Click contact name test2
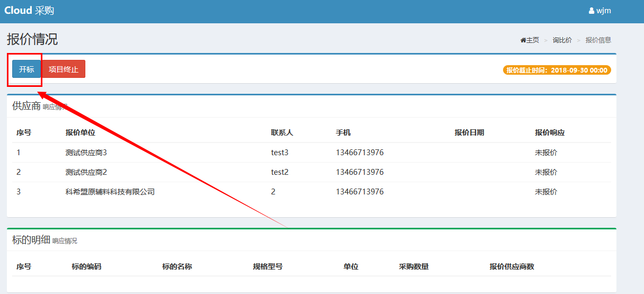 (279, 172)
